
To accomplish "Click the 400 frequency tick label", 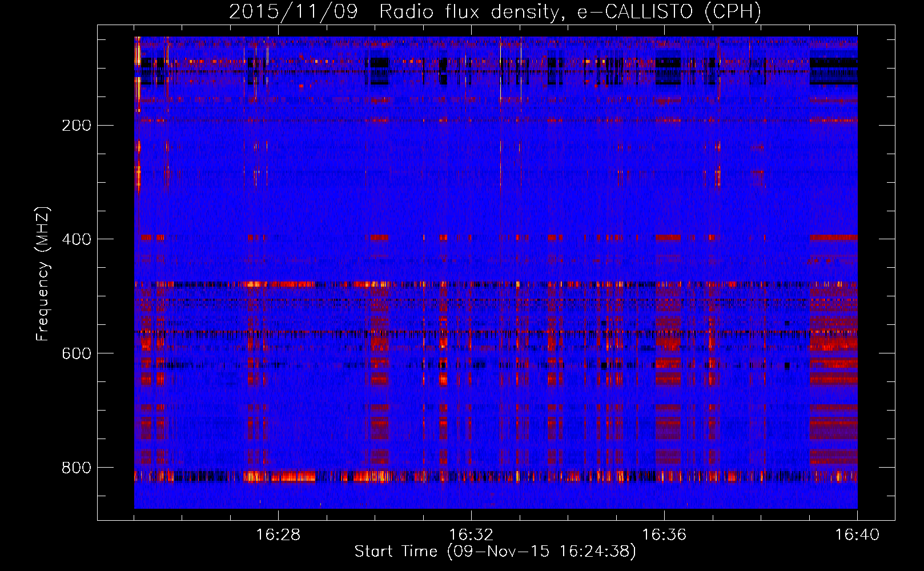I will pos(77,239).
